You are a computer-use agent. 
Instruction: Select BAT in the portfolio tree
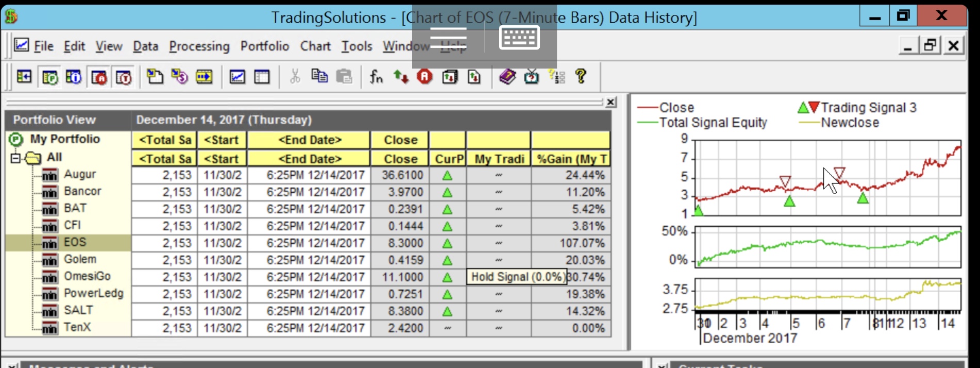75,208
